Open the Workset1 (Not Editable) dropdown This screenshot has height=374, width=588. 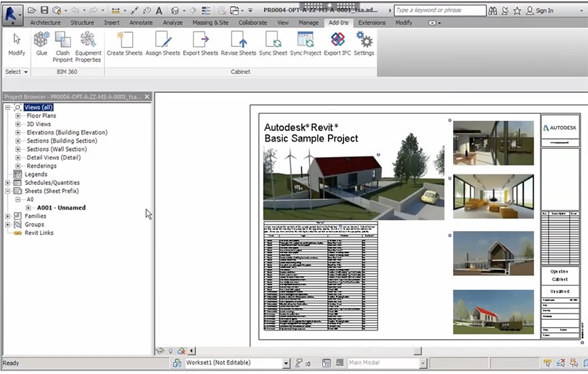[x=286, y=363]
